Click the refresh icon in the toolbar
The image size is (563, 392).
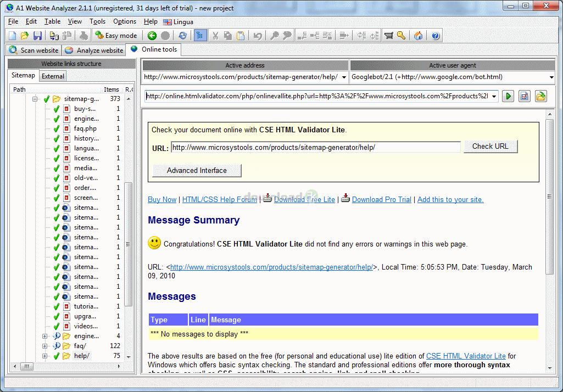183,36
